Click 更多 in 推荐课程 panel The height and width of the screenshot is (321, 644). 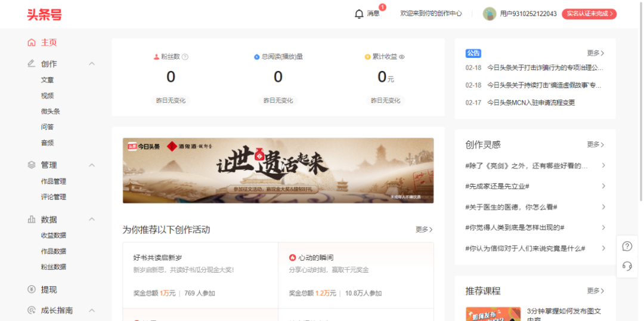(596, 291)
